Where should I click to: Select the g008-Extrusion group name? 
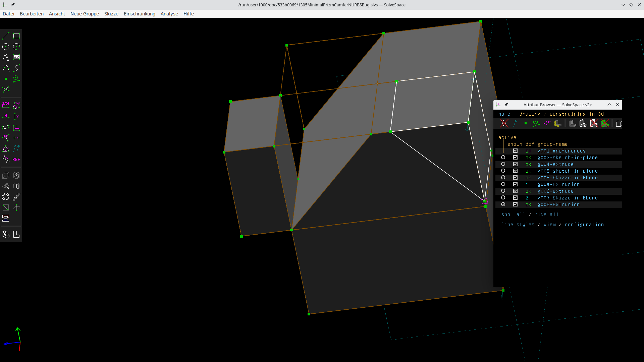point(558,204)
